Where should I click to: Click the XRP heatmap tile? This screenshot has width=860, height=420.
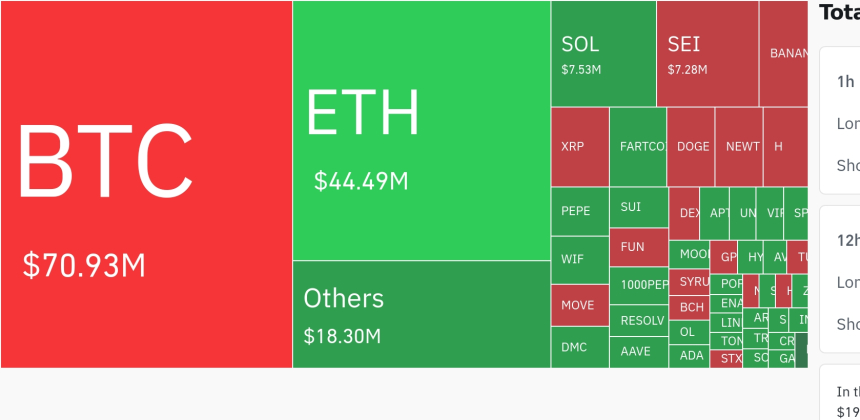pyautogui.click(x=579, y=146)
